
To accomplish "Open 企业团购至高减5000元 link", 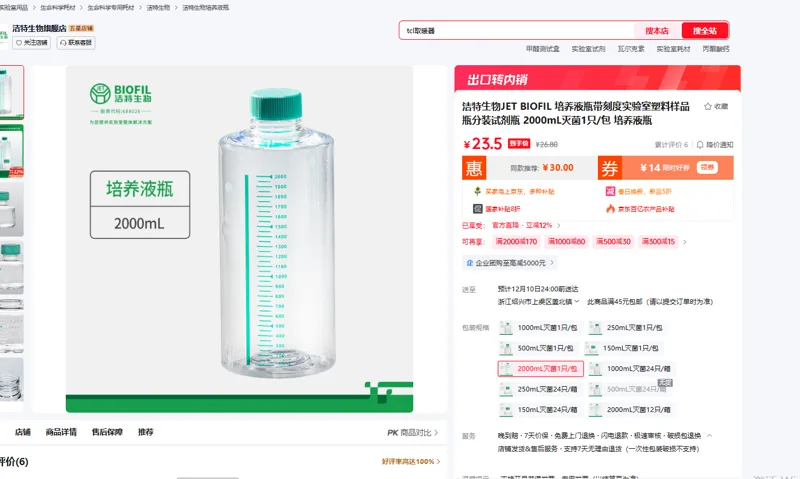I will tap(510, 263).
